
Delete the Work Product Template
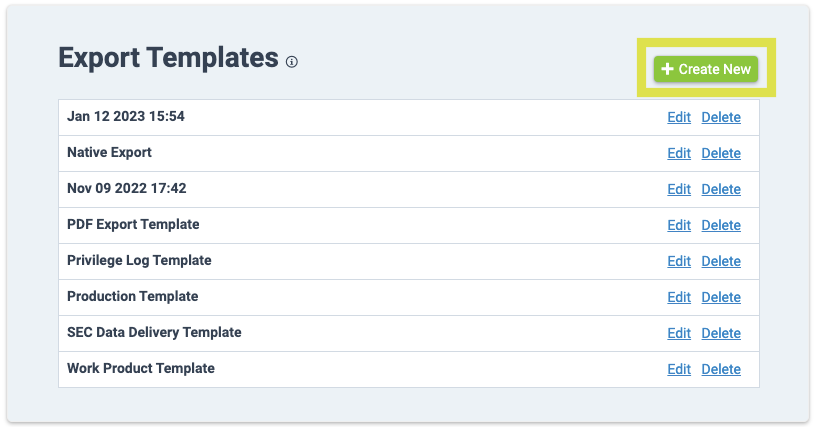click(721, 369)
